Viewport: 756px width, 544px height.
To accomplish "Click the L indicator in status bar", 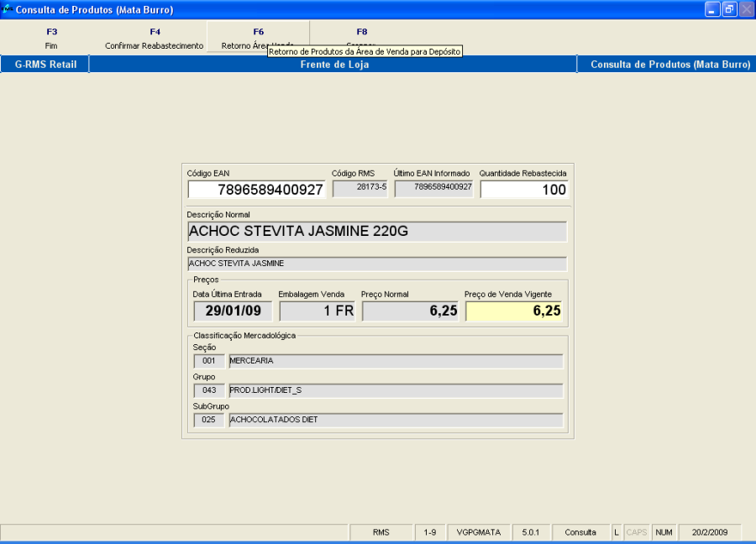I will (x=617, y=532).
